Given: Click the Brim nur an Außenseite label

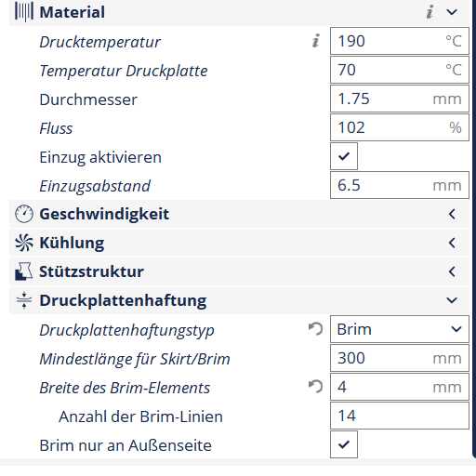Looking at the screenshot, I should (x=126, y=445).
